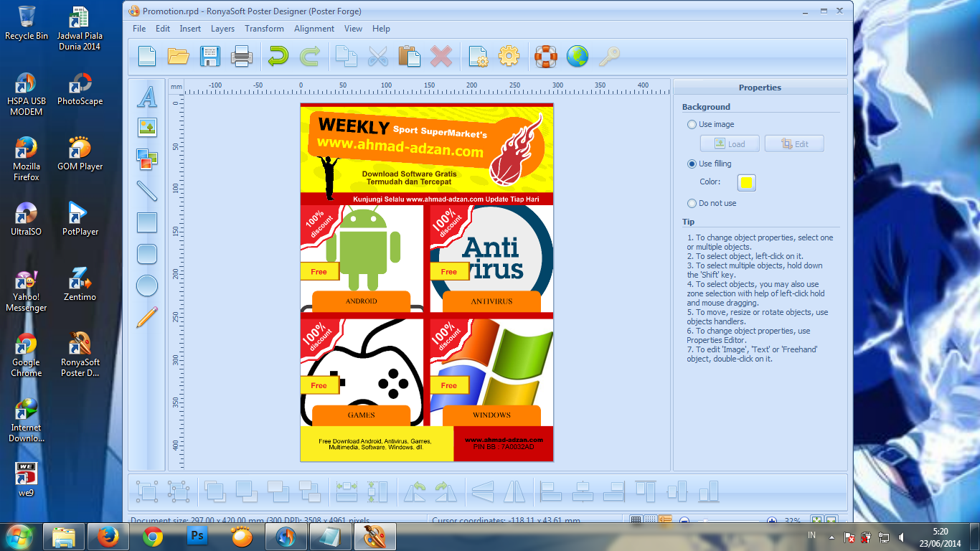Click the rotate counter-clockwise icon
Viewport: 980px width, 551px height.
click(415, 491)
